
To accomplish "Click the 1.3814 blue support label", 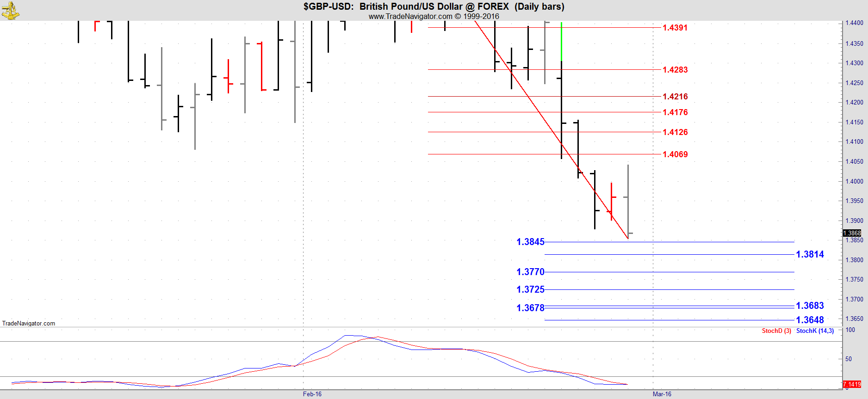I will tap(810, 254).
